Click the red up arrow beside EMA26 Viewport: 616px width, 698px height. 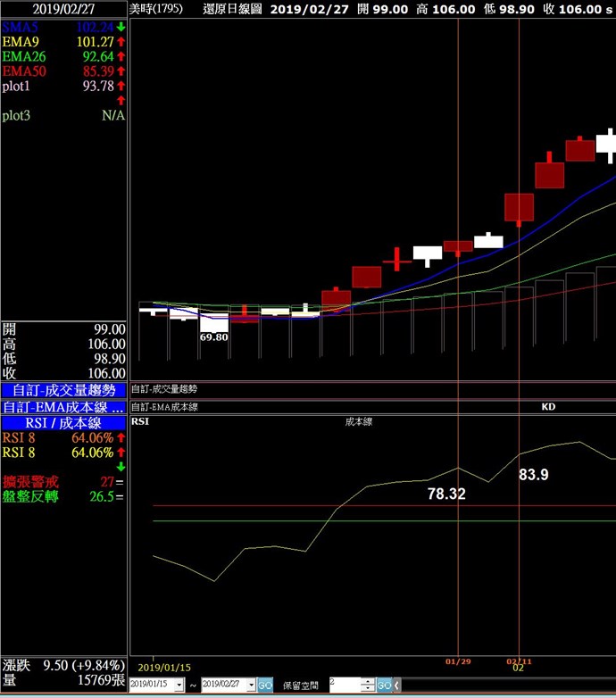pos(121,56)
